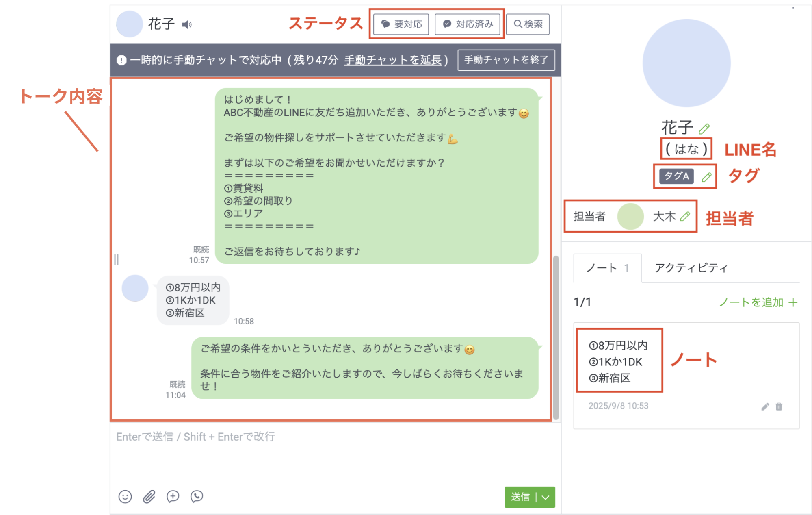This screenshot has width=812, height=515.
Task: Extend chat via 手動チャットを延長 link
Action: 392,60
